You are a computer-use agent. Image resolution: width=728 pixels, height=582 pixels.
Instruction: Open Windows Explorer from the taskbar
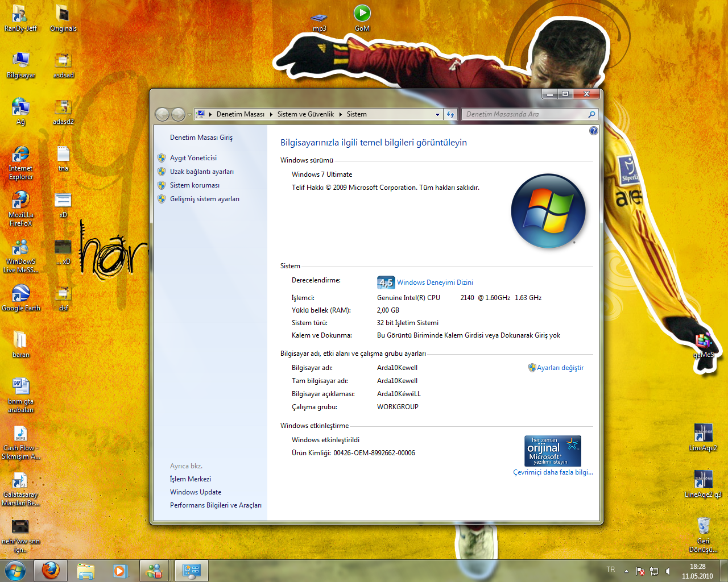86,571
